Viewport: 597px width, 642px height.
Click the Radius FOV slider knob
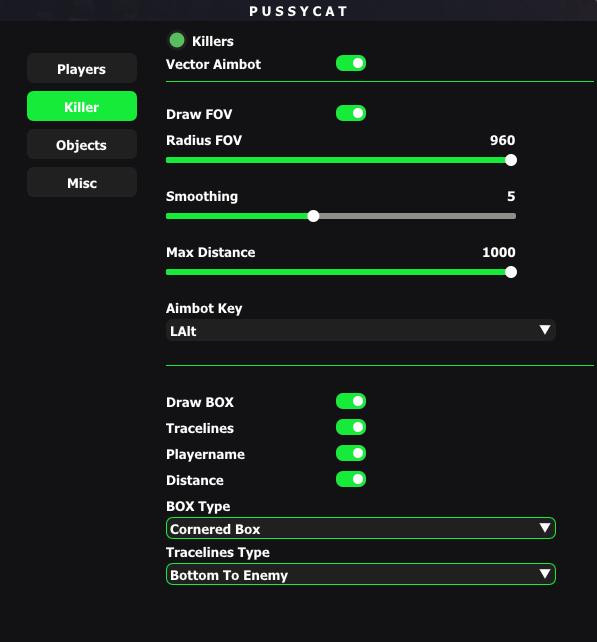[x=511, y=160]
